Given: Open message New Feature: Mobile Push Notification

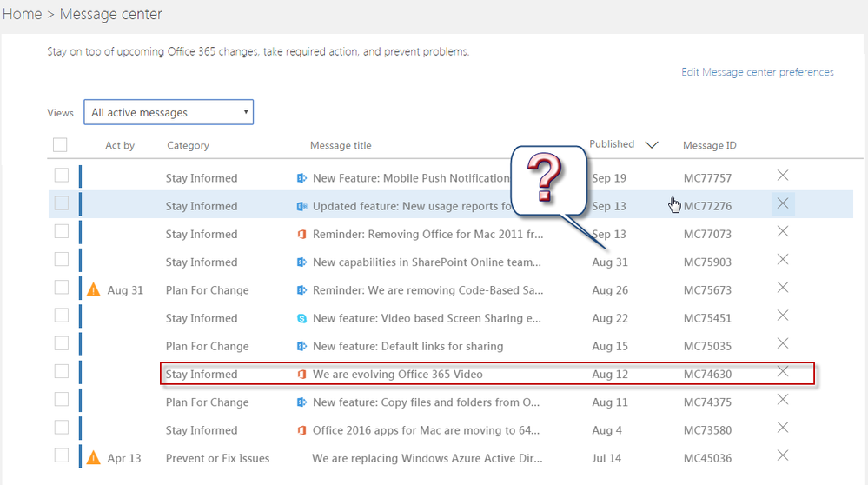Looking at the screenshot, I should click(411, 178).
